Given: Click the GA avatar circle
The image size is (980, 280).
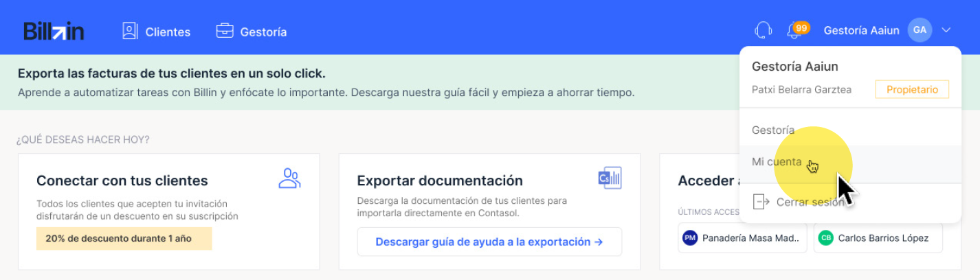Looking at the screenshot, I should (x=920, y=30).
